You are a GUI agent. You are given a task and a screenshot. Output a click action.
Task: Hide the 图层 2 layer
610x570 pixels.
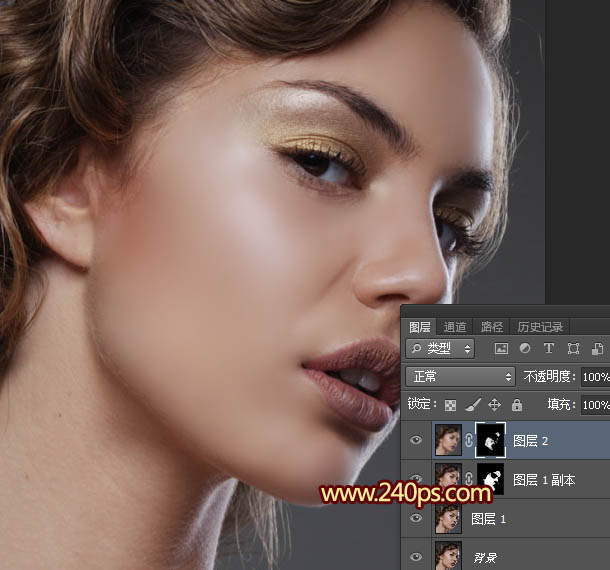(418, 440)
